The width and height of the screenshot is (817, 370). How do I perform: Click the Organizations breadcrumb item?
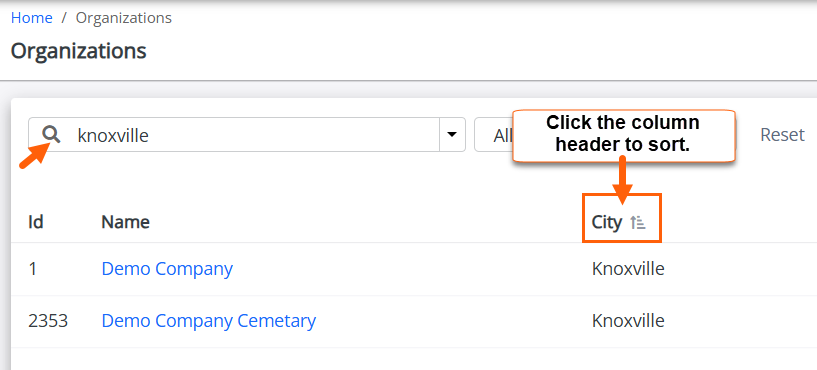tap(123, 18)
